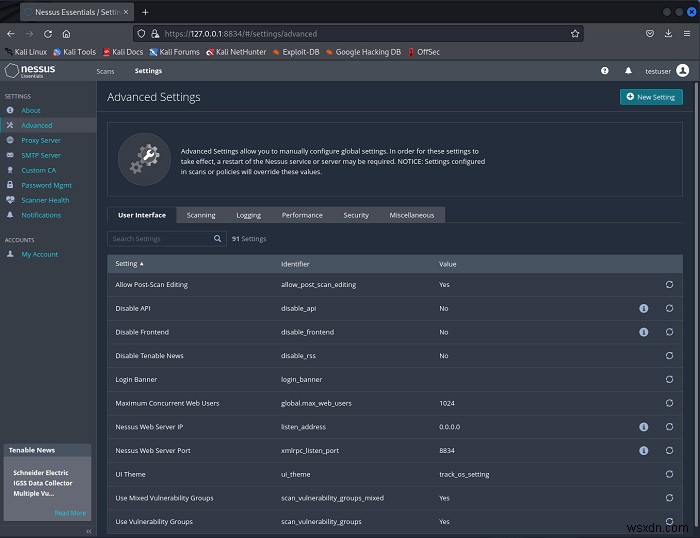Screen dimensions: 700x538
Task: Open Advanced in settings sidebar
Action: (37, 125)
